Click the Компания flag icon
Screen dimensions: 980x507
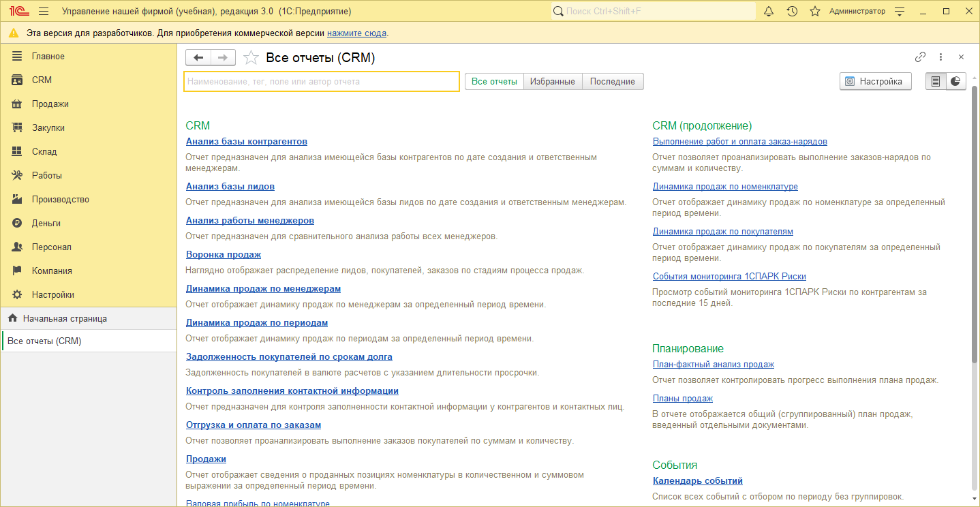[18, 271]
